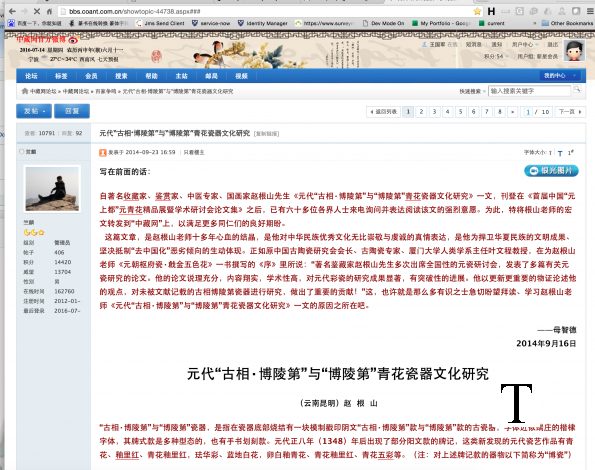The width and height of the screenshot is (595, 470).
Task: Expand the 用户中心 dropdown
Action: 525,44
